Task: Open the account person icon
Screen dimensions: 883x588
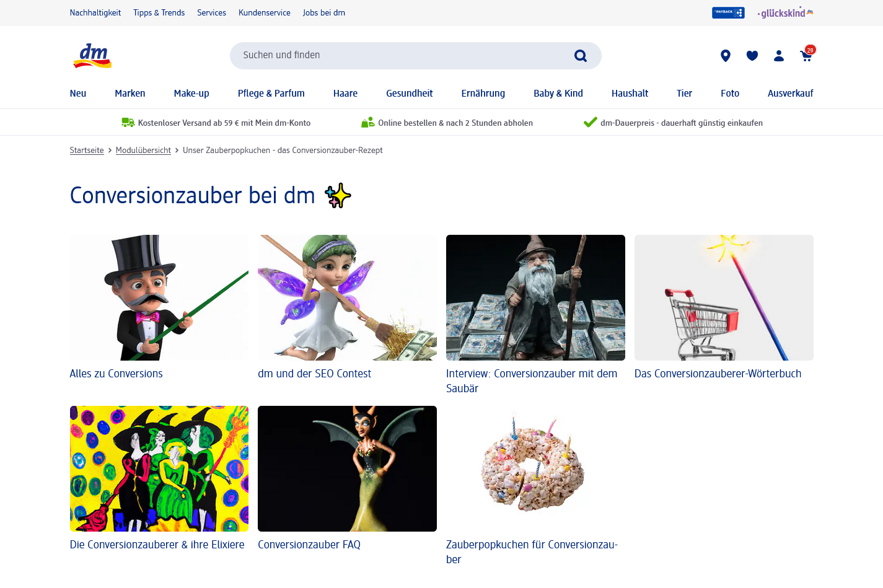Action: pyautogui.click(x=779, y=56)
